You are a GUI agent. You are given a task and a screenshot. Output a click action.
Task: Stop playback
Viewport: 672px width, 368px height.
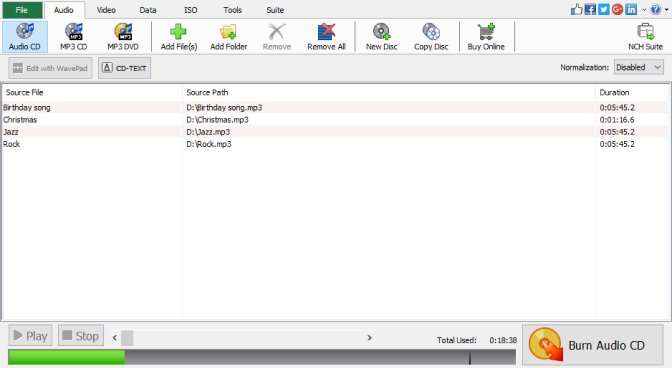(x=81, y=335)
